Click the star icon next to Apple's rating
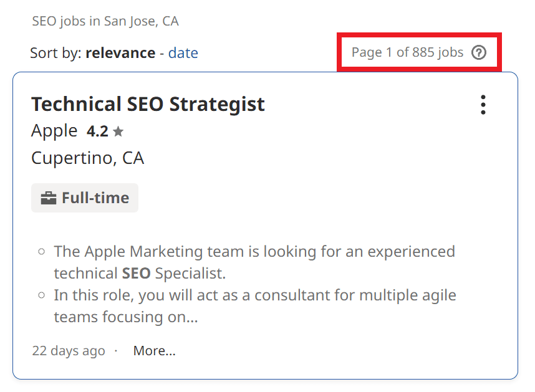535x392 pixels. coord(118,130)
